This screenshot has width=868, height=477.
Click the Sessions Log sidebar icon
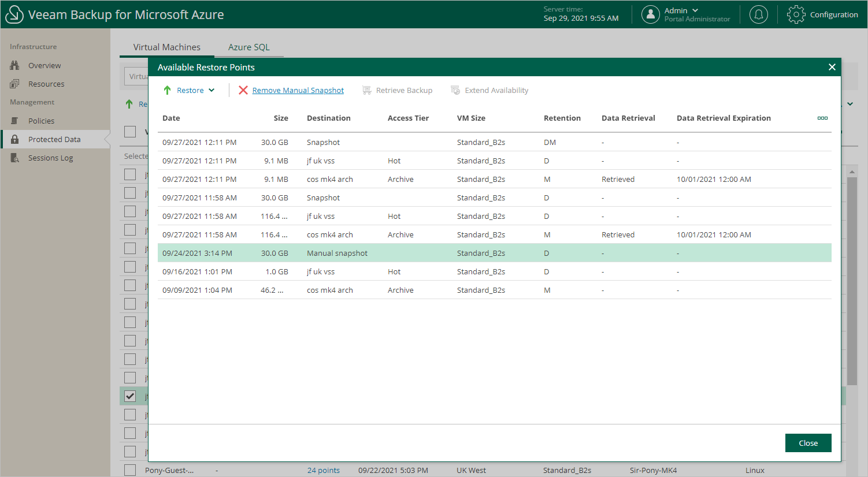(14, 158)
